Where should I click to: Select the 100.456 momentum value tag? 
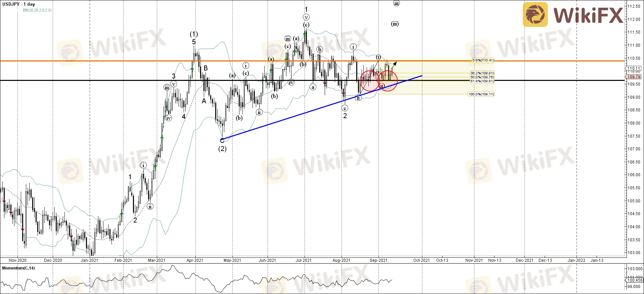coord(635,280)
